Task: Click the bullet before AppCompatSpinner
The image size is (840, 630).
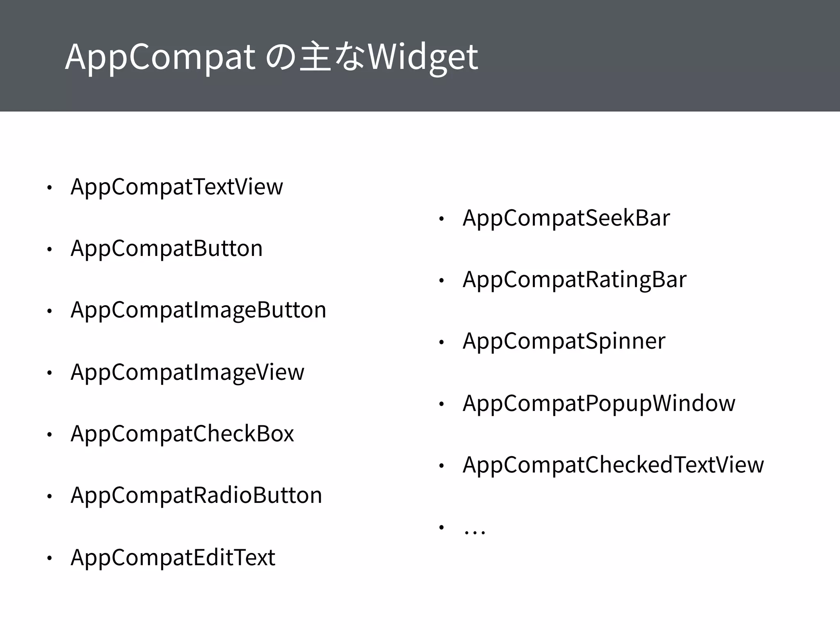Action: click(x=441, y=342)
